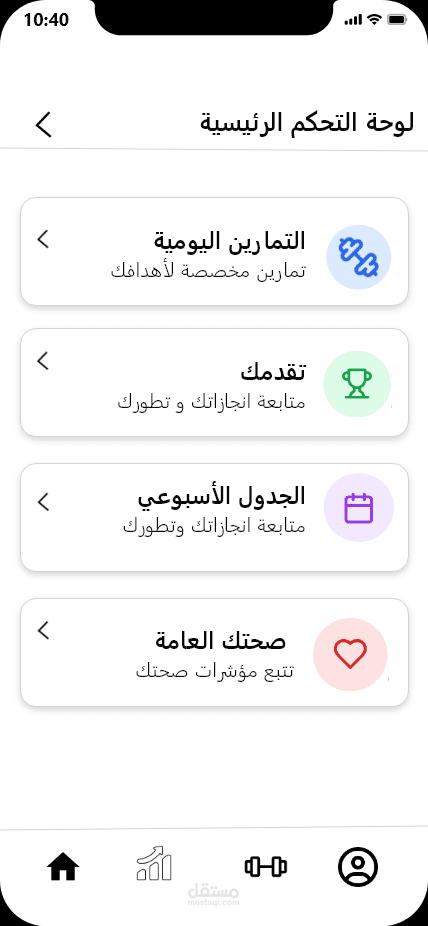The width and height of the screenshot is (428, 926).
Task: Open the التمارين اليومية title
Action: coord(230,240)
